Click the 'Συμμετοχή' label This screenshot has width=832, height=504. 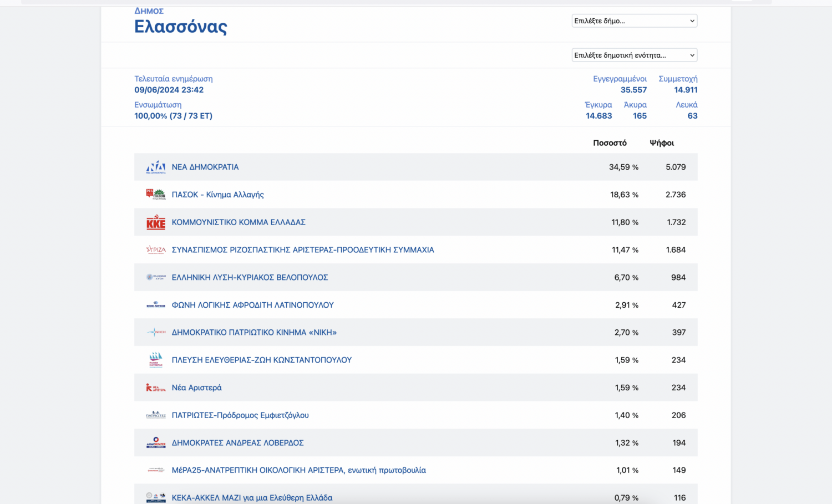tap(678, 79)
